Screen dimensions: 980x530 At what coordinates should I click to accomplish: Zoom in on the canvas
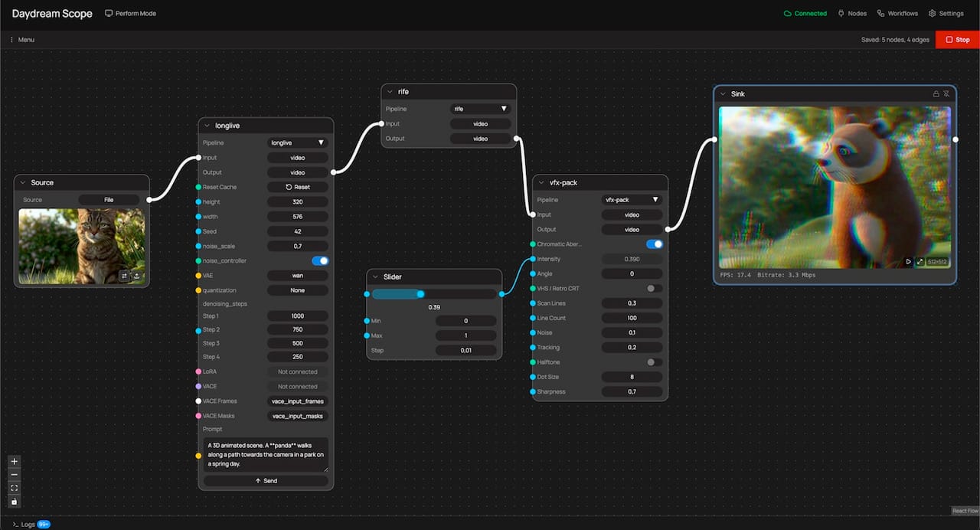pos(15,461)
